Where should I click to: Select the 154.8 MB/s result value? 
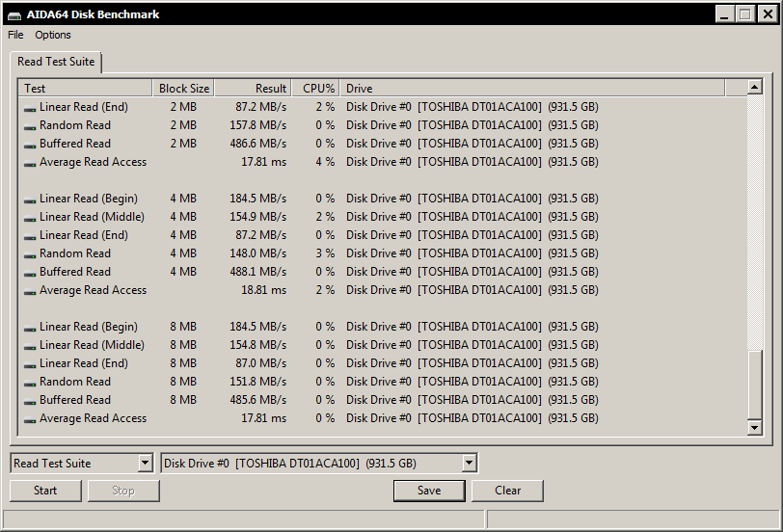tap(257, 345)
